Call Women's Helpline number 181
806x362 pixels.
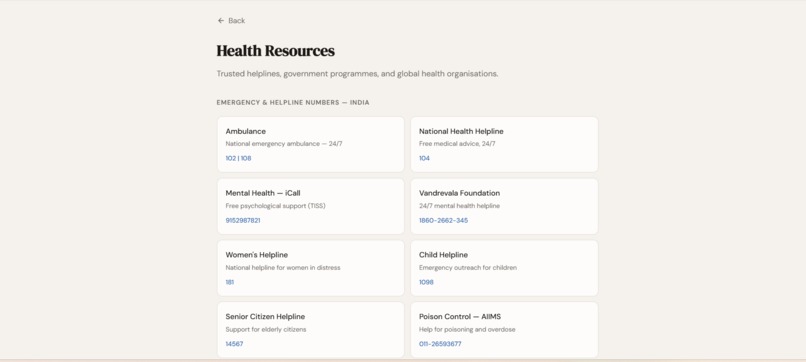(x=229, y=282)
